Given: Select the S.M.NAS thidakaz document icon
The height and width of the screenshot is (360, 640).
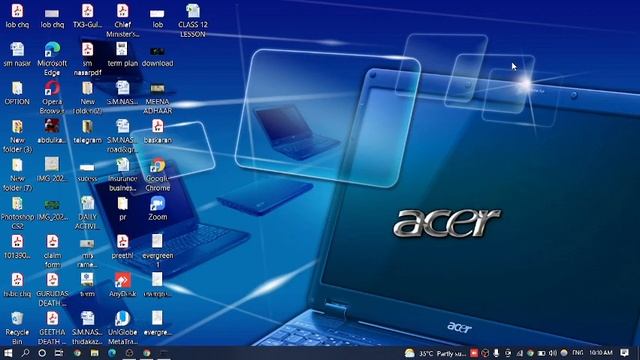Looking at the screenshot, I should pos(87,328).
